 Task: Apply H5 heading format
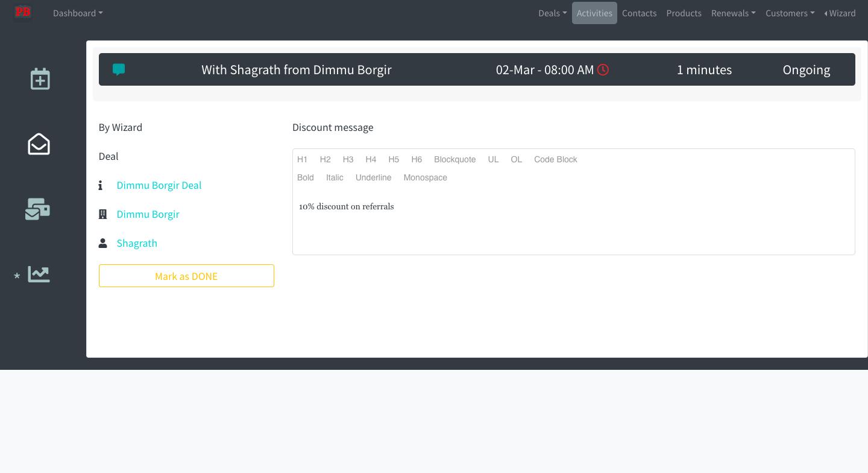coord(394,159)
